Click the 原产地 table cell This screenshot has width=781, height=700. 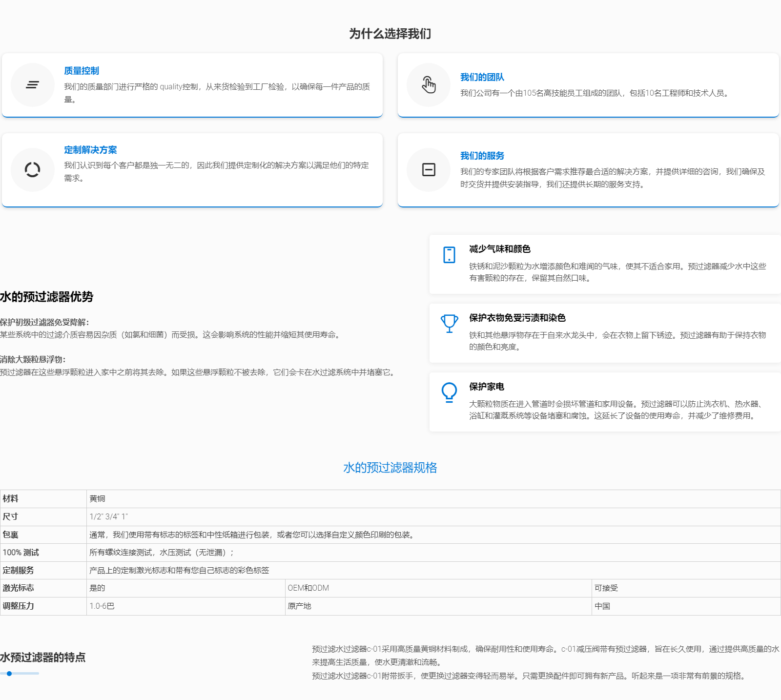299,606
